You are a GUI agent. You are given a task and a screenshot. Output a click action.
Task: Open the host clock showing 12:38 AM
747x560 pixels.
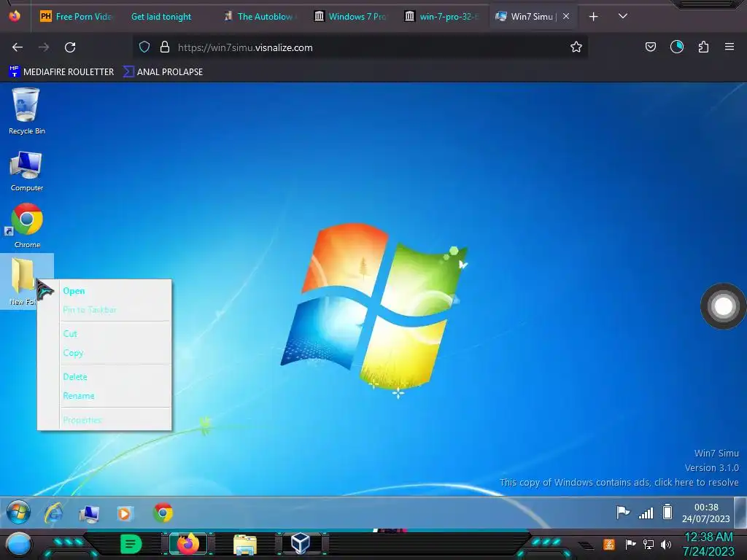708,544
